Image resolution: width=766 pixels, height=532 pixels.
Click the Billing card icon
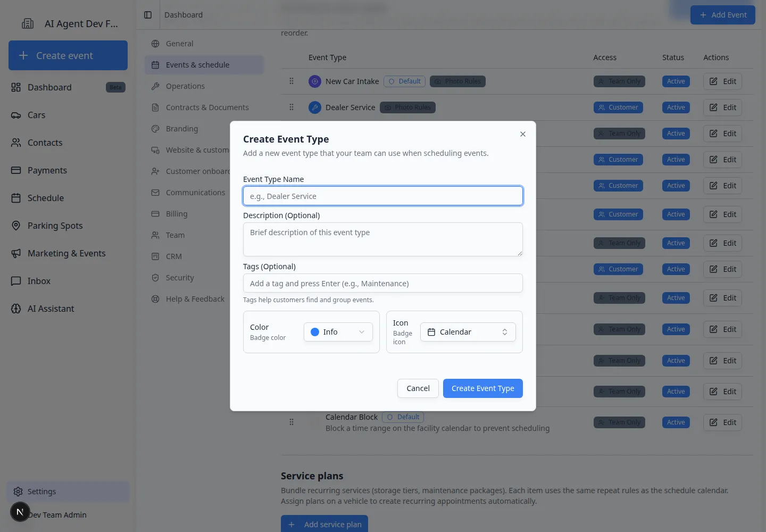(x=155, y=214)
